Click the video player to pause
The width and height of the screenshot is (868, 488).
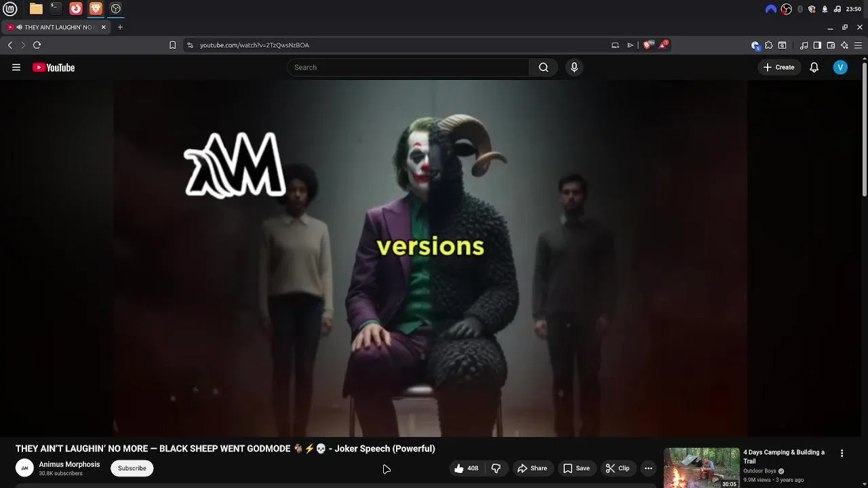tap(431, 258)
